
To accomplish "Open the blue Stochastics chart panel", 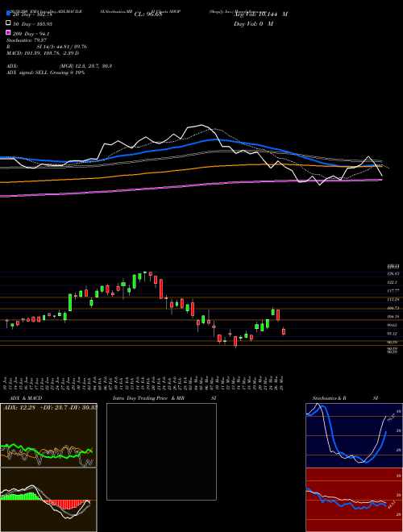I will [x=354, y=435].
